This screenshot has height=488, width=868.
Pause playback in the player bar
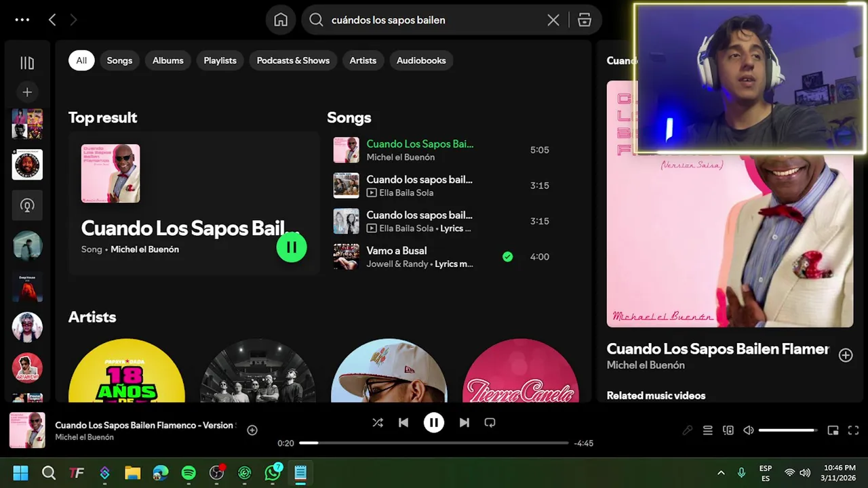point(434,422)
